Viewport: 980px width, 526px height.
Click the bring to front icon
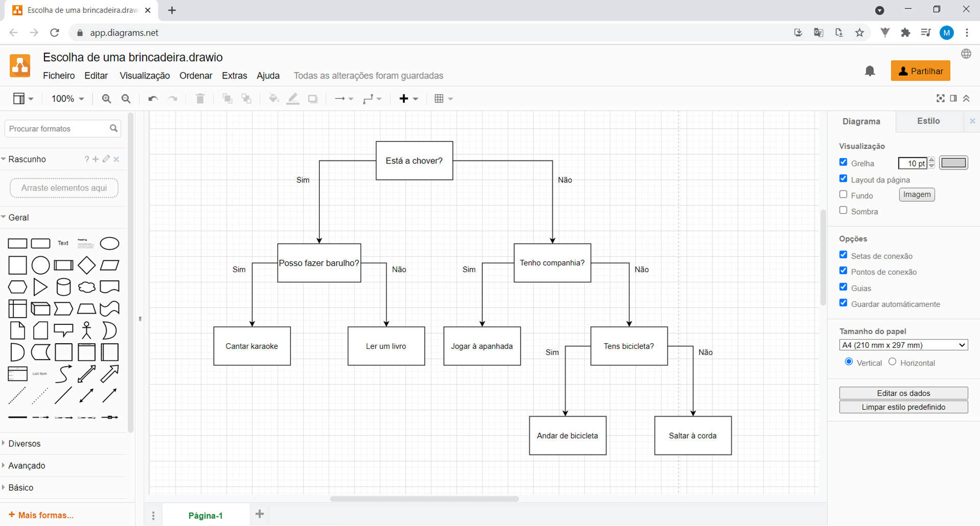(x=228, y=99)
